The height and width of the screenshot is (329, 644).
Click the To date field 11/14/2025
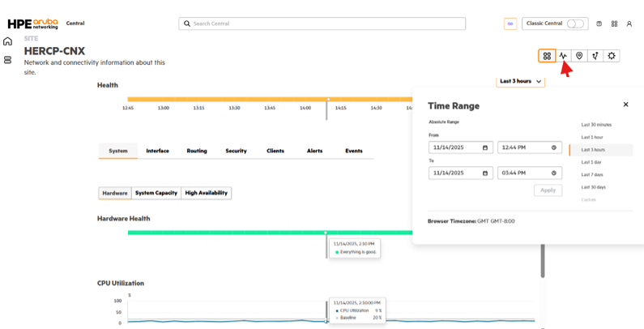(460, 173)
